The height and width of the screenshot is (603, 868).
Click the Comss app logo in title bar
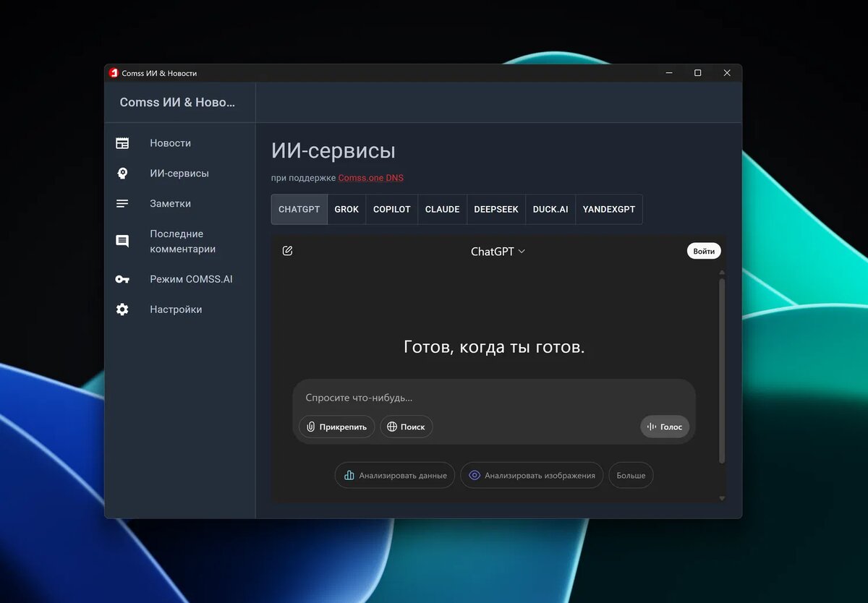click(114, 73)
